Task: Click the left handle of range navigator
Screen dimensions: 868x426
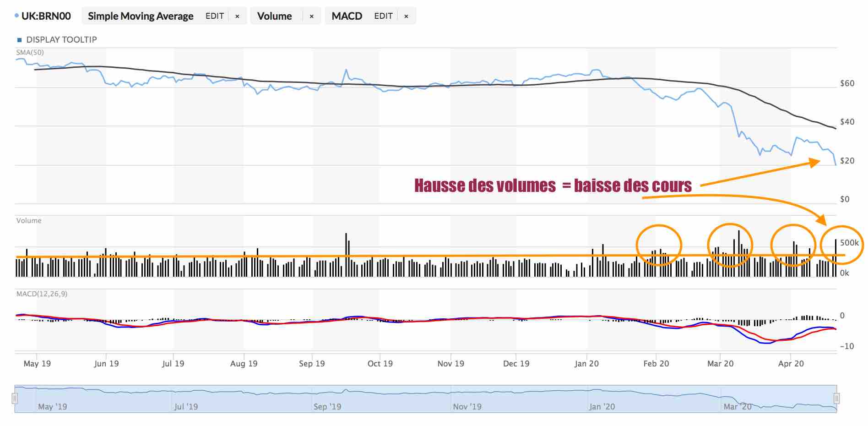Action: point(15,398)
